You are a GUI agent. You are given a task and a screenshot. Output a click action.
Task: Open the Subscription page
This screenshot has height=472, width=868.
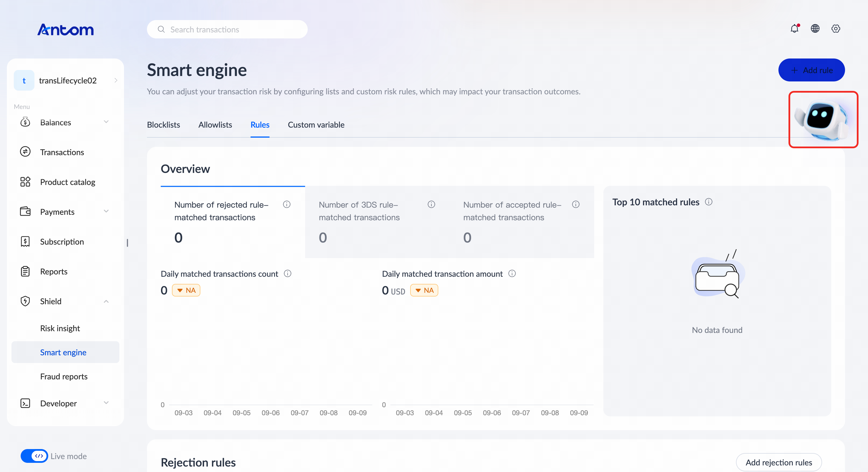click(62, 242)
